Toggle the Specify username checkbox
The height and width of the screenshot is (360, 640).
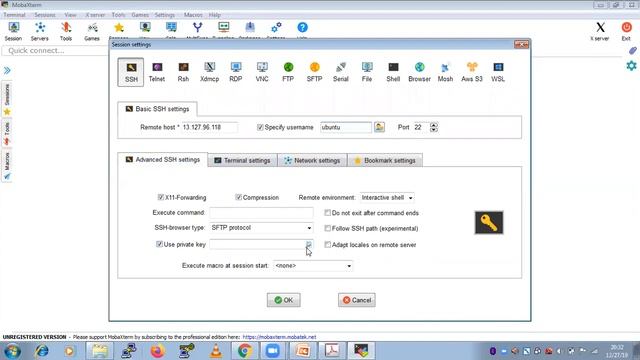click(x=260, y=127)
